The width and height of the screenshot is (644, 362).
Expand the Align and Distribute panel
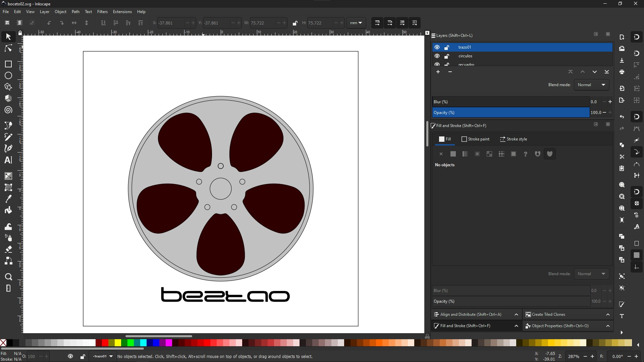click(x=516, y=314)
